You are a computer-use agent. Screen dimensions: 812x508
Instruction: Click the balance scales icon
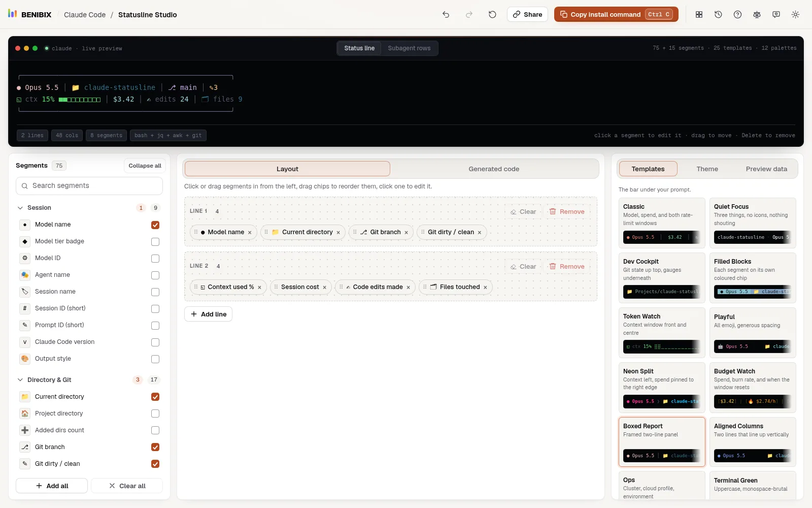(757, 15)
